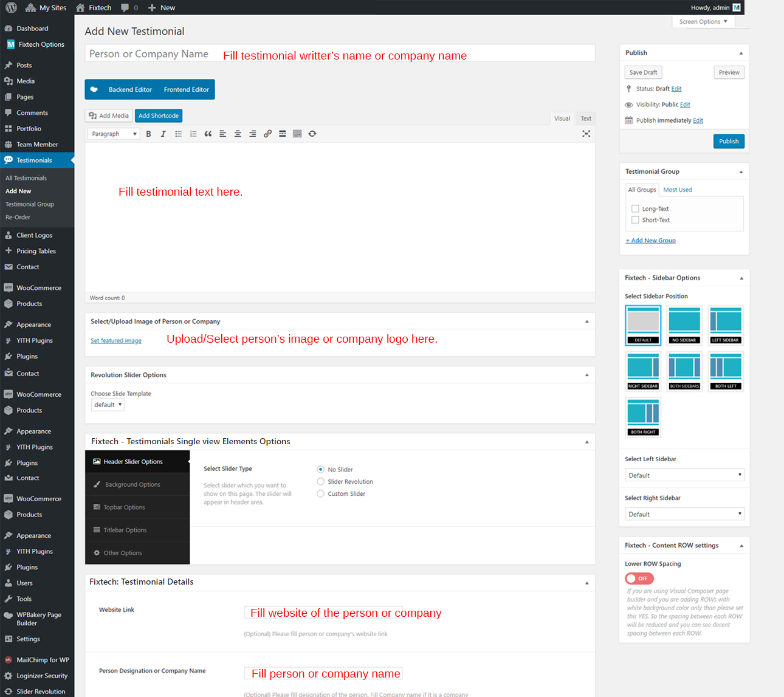Open the Select Left Sidebar dropdown
784x697 pixels.
pyautogui.click(x=684, y=475)
